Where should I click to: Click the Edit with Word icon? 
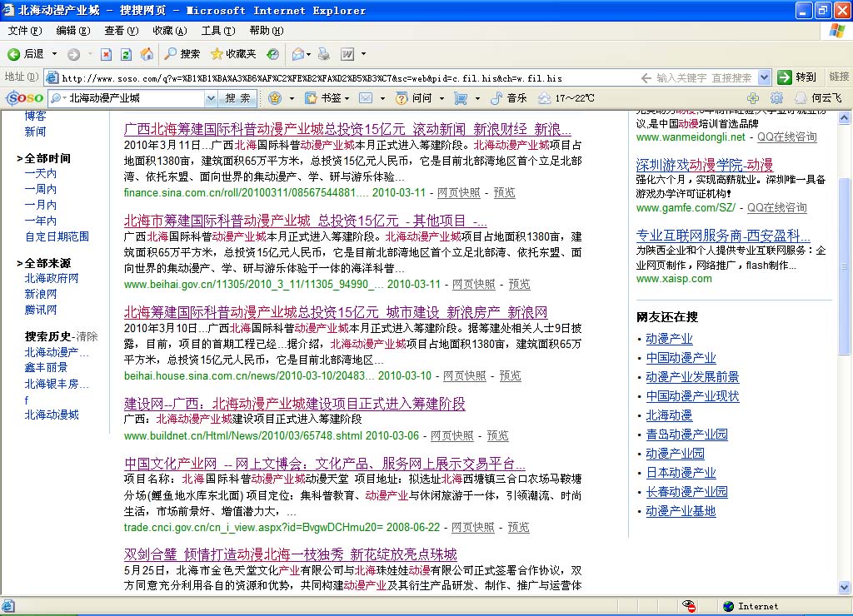pyautogui.click(x=347, y=54)
